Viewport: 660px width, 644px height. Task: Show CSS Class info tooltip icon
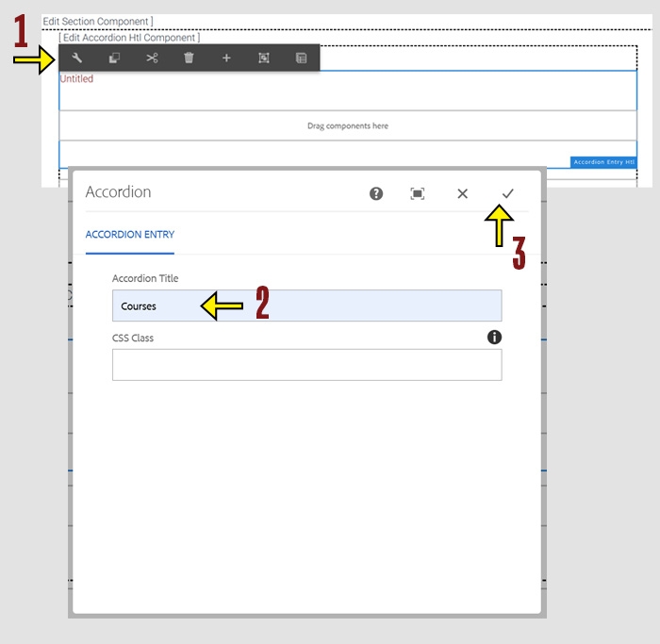click(x=494, y=338)
